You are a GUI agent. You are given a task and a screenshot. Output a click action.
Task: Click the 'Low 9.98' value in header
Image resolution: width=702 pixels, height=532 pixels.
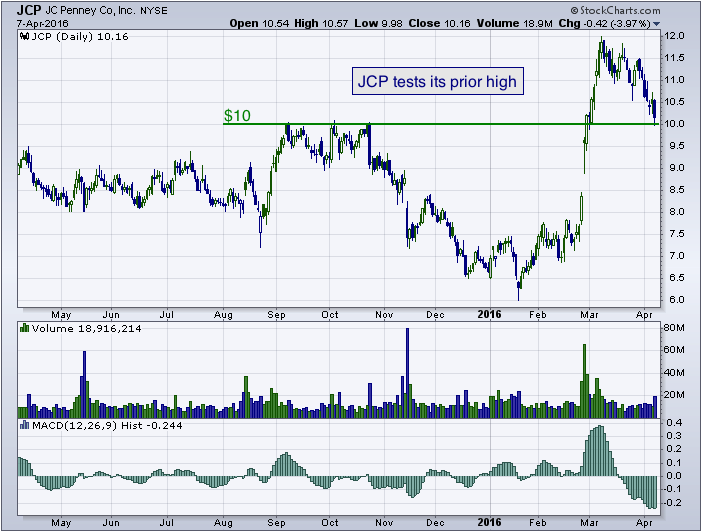click(378, 23)
